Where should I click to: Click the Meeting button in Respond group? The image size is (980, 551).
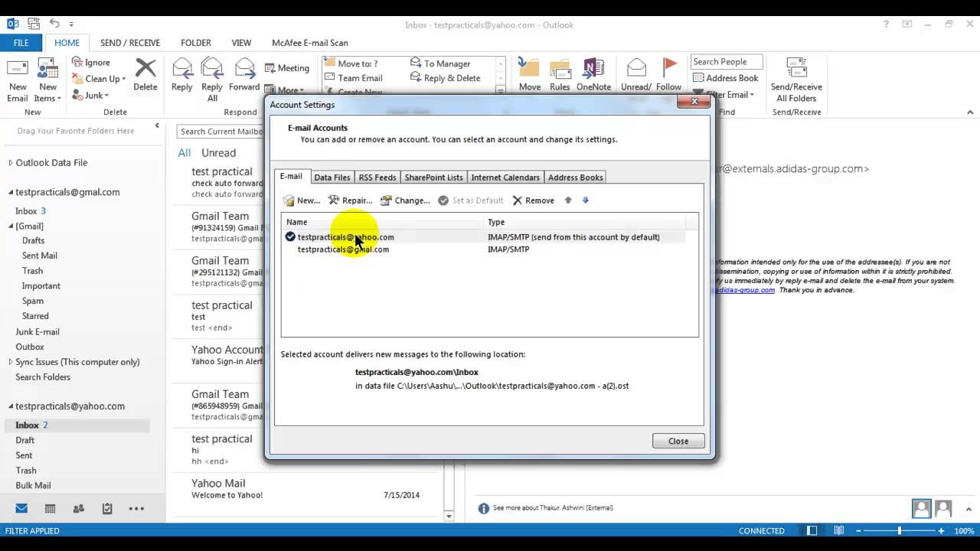(287, 68)
